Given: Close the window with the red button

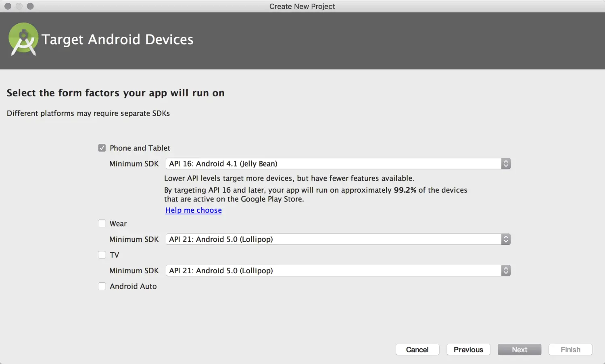Looking at the screenshot, I should pyautogui.click(x=8, y=6).
